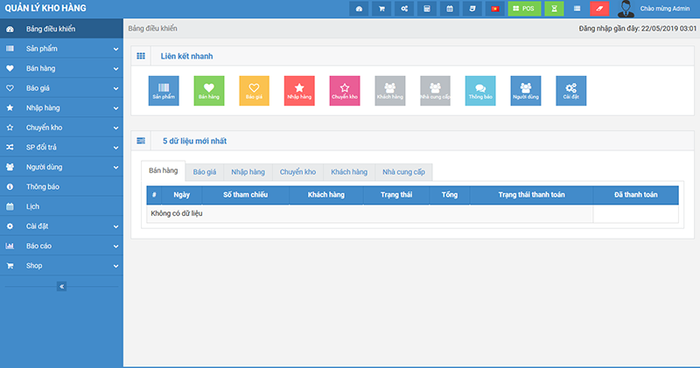Click the calendar icon in top toolbar
Image resolution: width=700 pixels, height=368 pixels.
coord(450,8)
